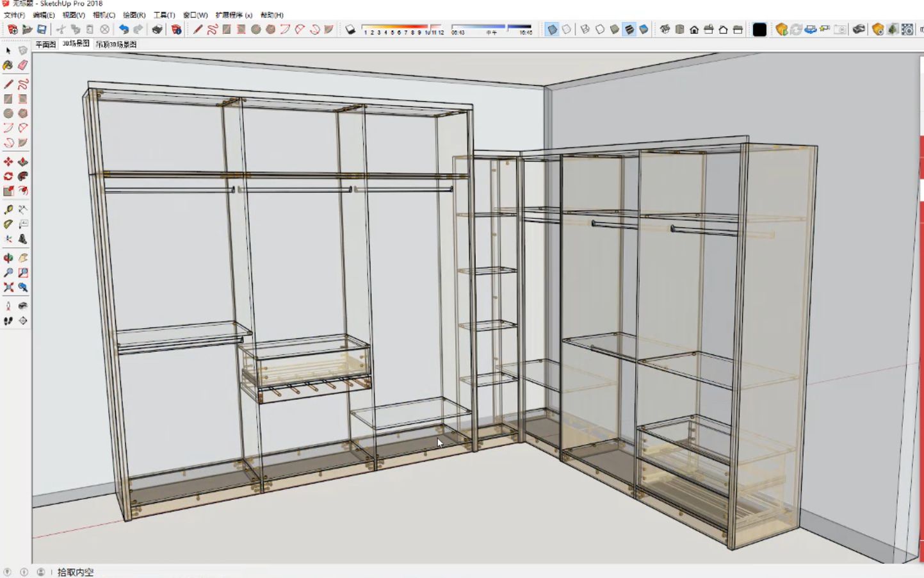Click the black color swatch
Image resolution: width=924 pixels, height=578 pixels.
pos(759,29)
